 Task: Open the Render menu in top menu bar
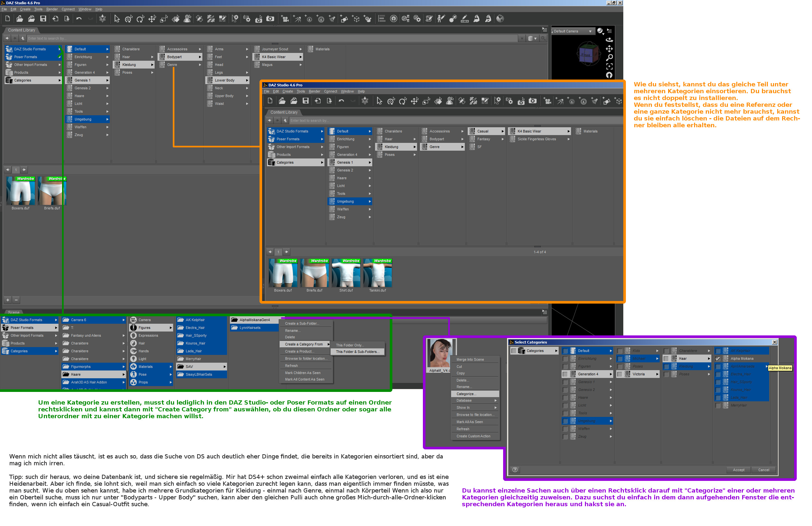pos(52,9)
